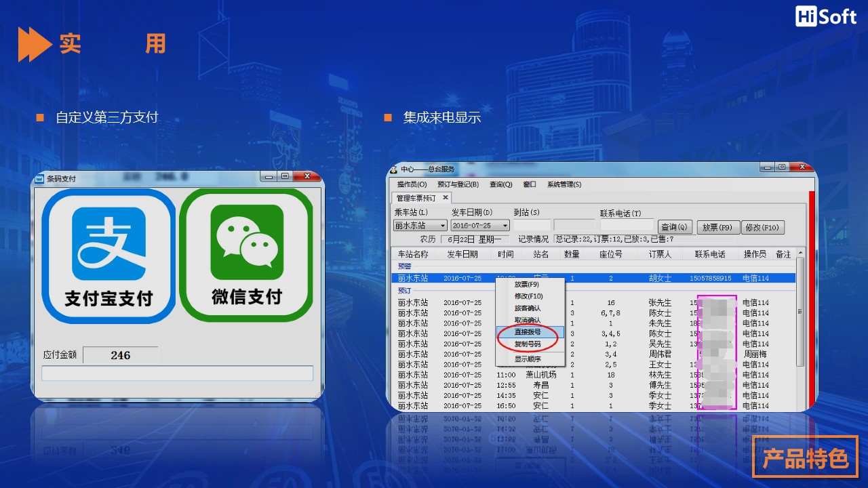This screenshot has width=868, height=488.
Task: Click the 应付金额 field showing 246
Action: tap(121, 355)
